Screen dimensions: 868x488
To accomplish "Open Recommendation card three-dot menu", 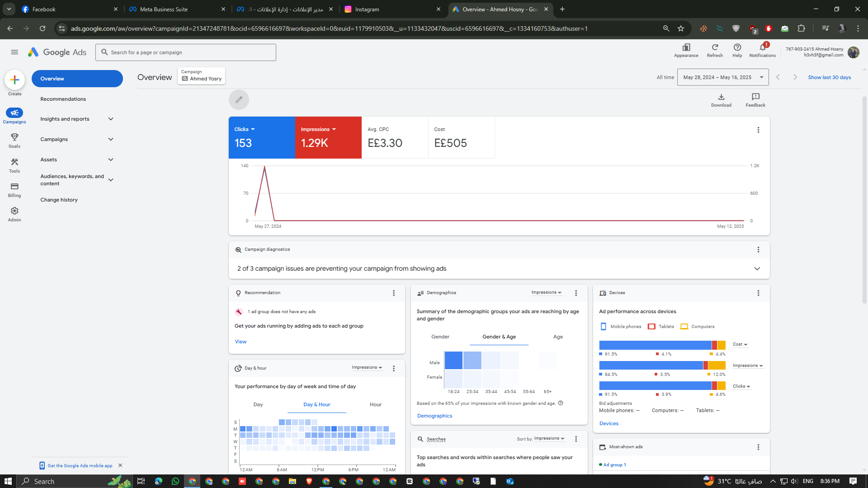I will coord(394,293).
